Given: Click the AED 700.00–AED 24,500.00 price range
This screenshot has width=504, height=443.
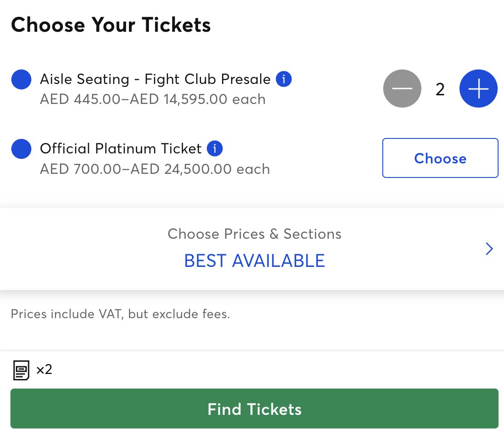Looking at the screenshot, I should pyautogui.click(x=155, y=169).
